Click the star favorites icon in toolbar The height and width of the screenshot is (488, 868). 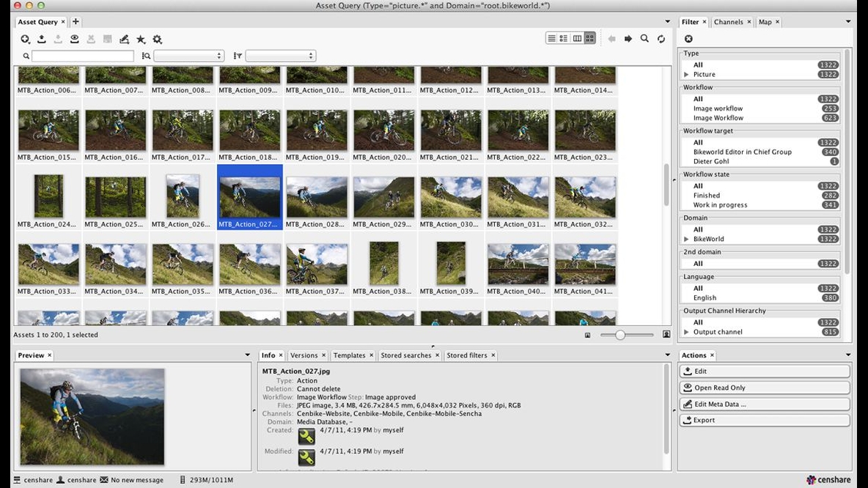pyautogui.click(x=141, y=40)
